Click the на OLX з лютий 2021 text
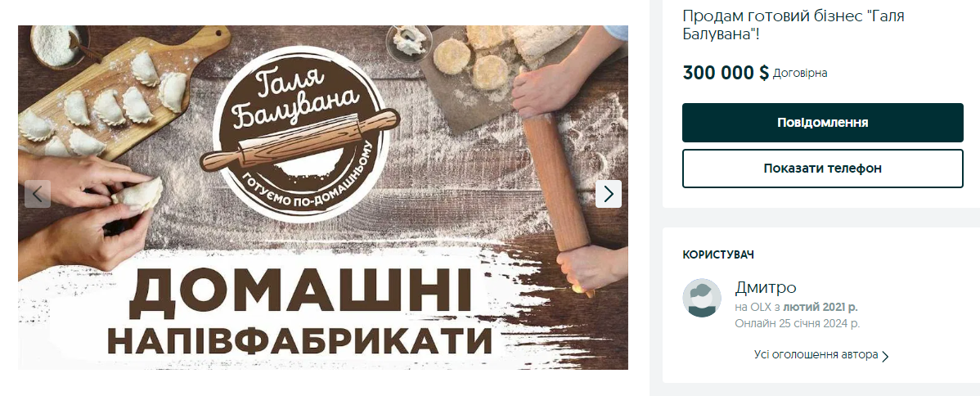The width and height of the screenshot is (980, 396). click(796, 308)
